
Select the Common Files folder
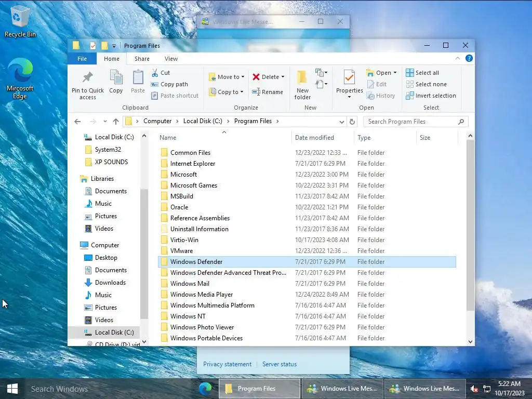pyautogui.click(x=307, y=153)
